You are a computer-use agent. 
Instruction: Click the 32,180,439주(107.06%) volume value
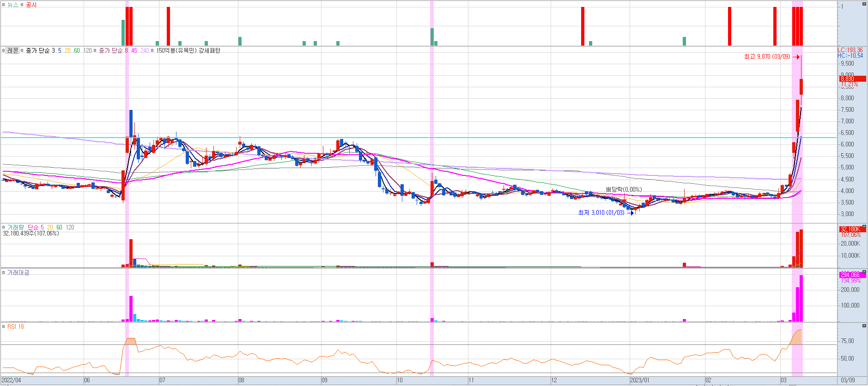31,234
